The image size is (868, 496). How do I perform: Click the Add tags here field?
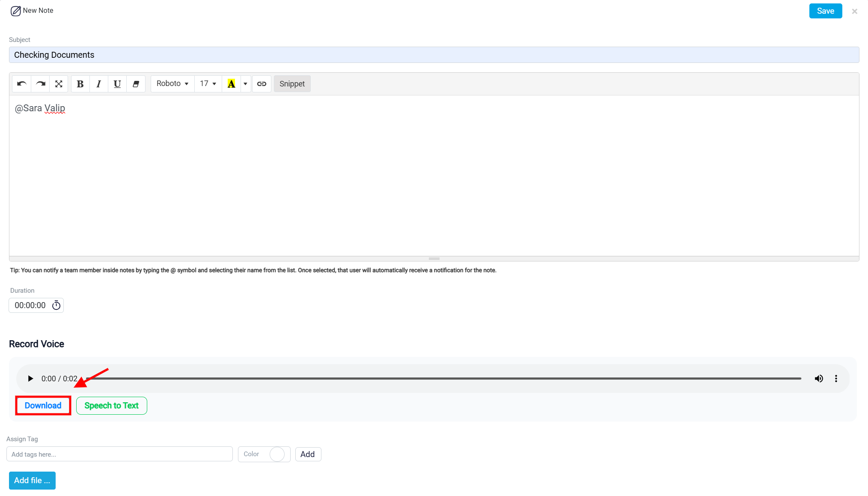(119, 454)
